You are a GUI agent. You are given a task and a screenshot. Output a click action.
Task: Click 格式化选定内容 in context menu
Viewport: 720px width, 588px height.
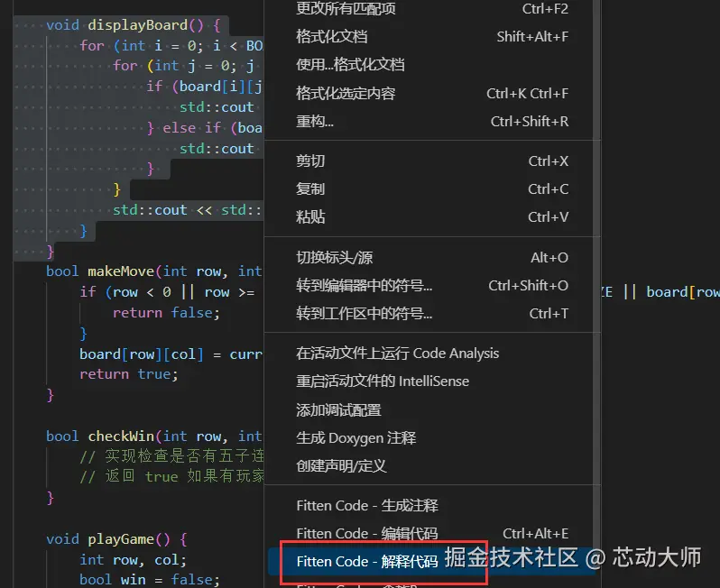432,93
